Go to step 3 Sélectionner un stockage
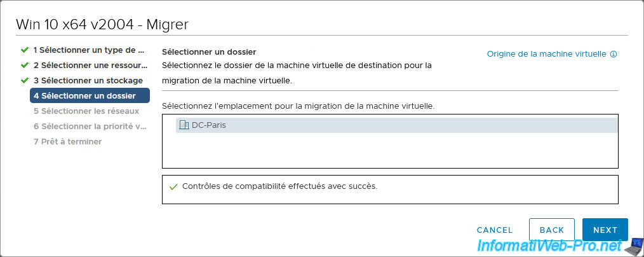Screen dimensions: 644x257 click(x=88, y=81)
